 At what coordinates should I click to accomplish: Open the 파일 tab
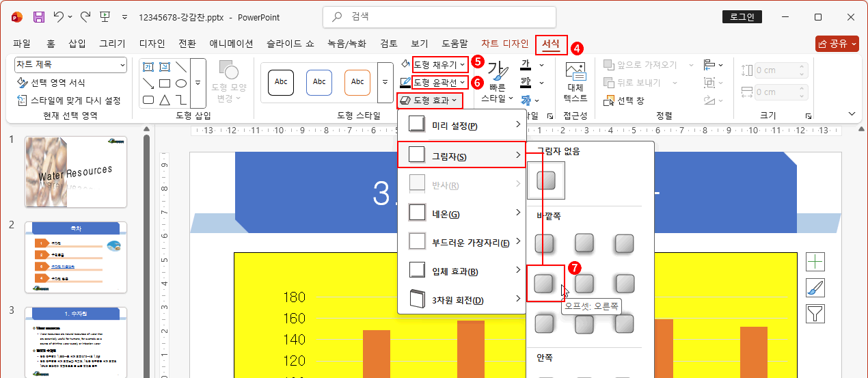point(22,44)
